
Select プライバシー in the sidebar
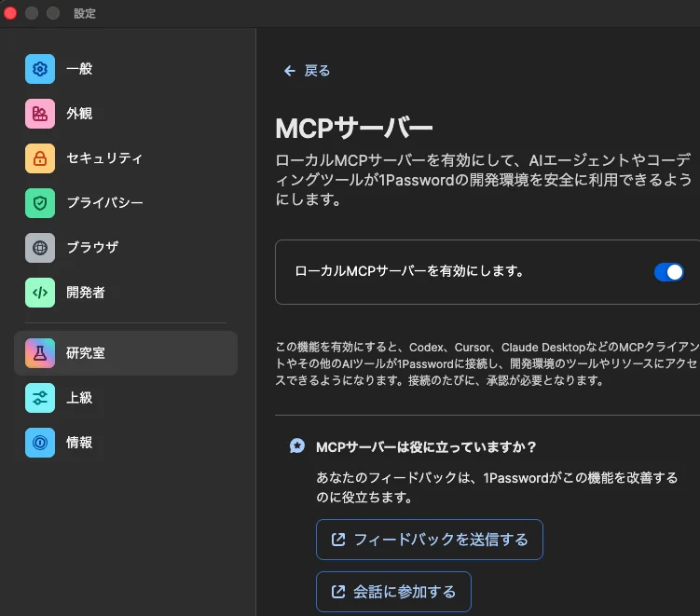point(126,203)
